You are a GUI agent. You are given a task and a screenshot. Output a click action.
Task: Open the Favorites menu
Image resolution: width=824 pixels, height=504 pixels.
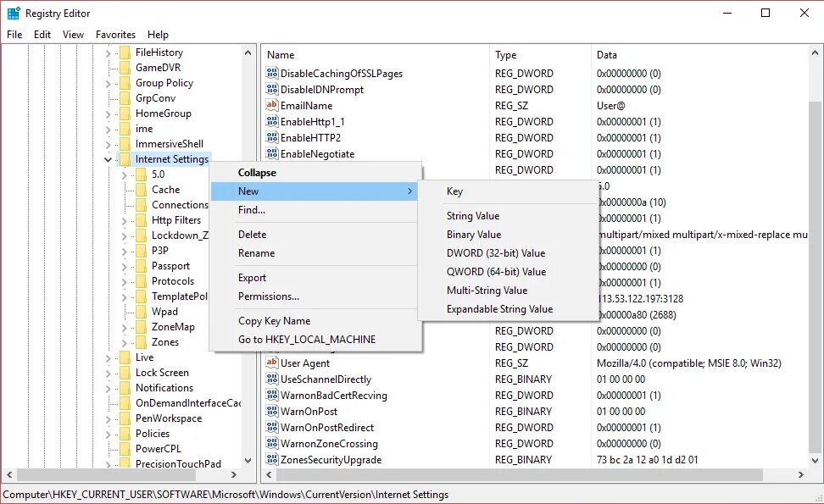tap(115, 35)
